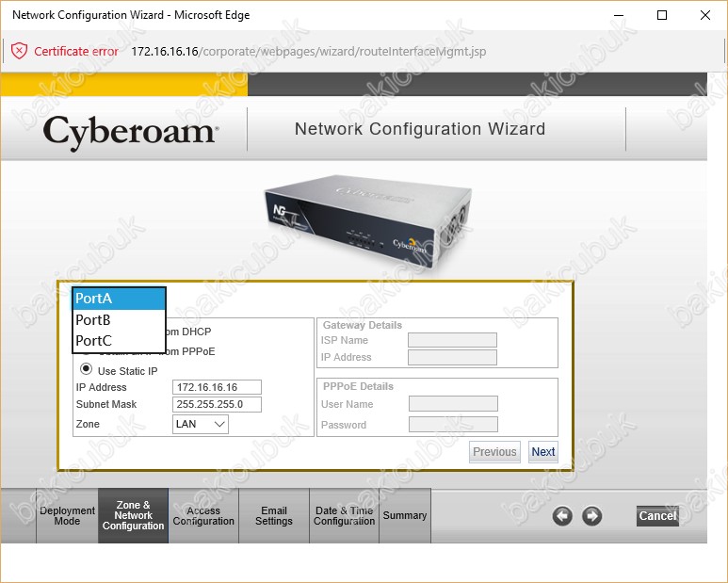Open the Zone & Network Configuration tab
This screenshot has width=728, height=583.
pos(133,516)
